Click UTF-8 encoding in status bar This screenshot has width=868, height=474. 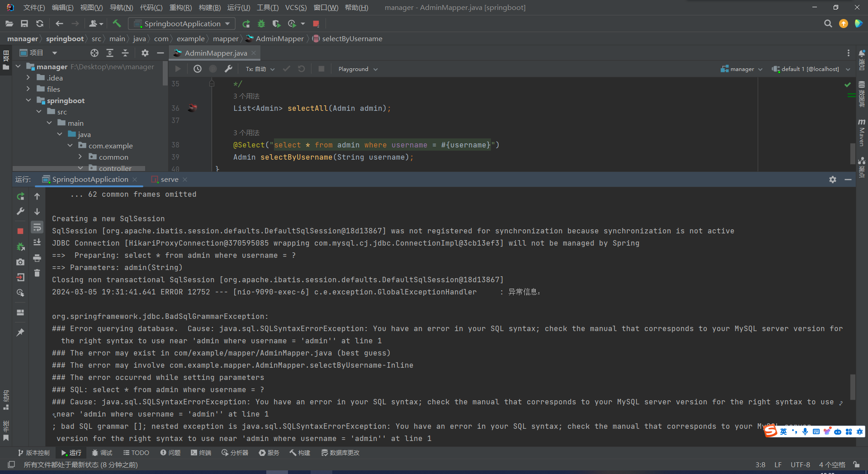(x=800, y=465)
